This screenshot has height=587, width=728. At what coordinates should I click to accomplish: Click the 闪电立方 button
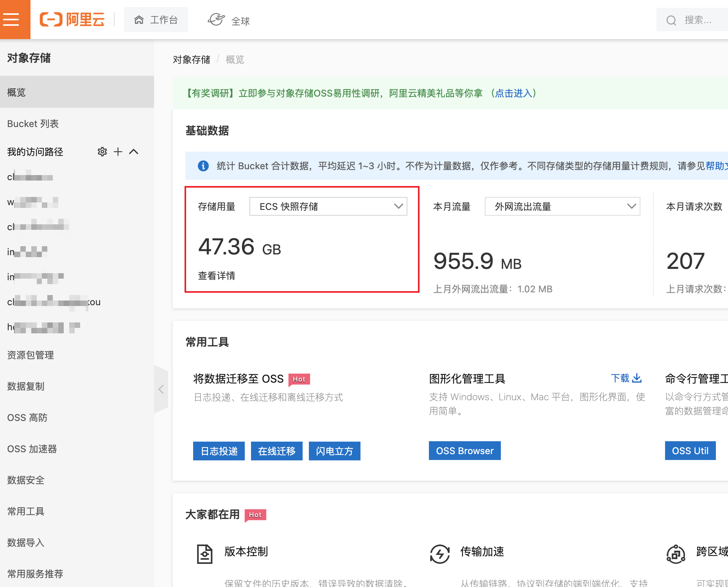coord(335,451)
